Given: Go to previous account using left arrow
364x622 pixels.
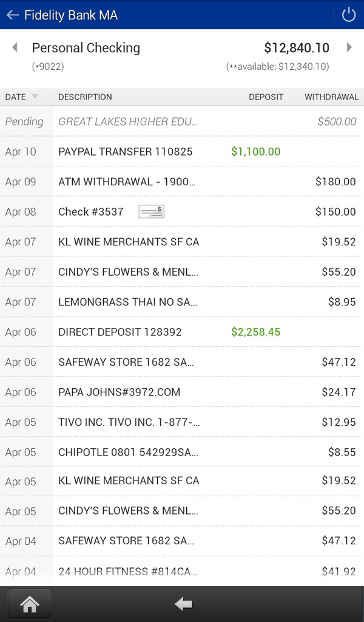Looking at the screenshot, I should (15, 47).
